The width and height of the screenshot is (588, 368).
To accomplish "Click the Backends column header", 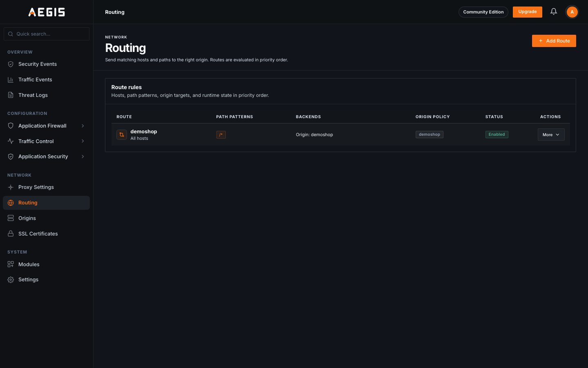I will (x=308, y=117).
